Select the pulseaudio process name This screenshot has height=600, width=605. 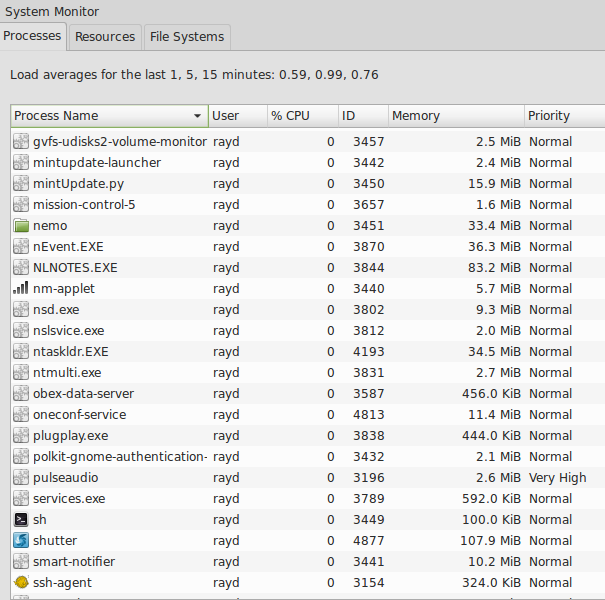pos(66,478)
